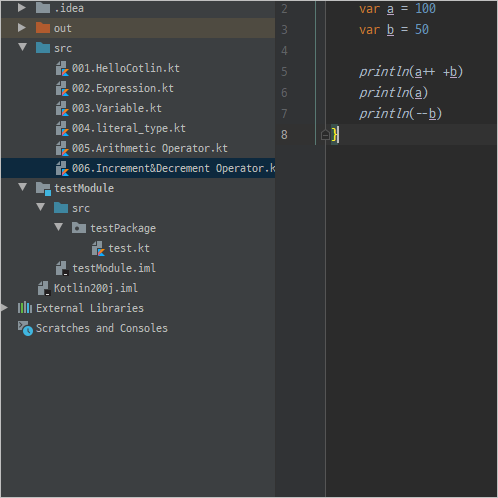The image size is (498, 498).
Task: Click the blue src folder icon below out
Action: click(x=43, y=48)
